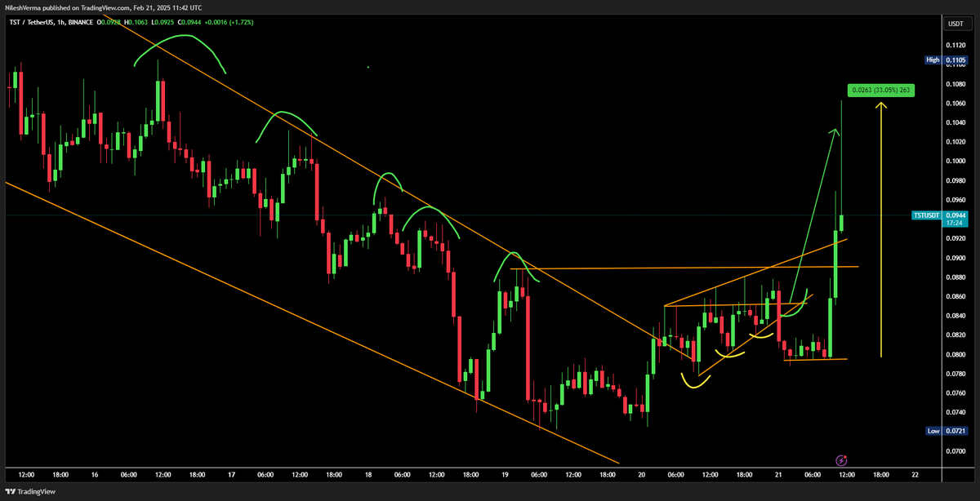Screen dimensions: 980x501
Task: Click 0.0880 on the price axis
Action: [x=955, y=277]
